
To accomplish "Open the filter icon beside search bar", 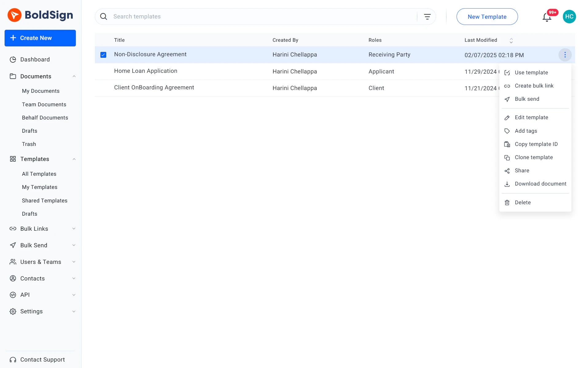I will 427,16.
